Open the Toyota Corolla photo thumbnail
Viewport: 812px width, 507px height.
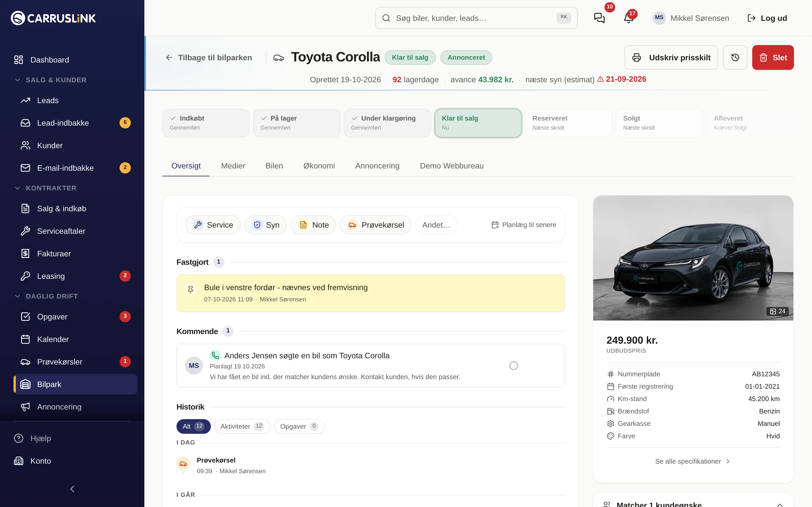pyautogui.click(x=693, y=258)
